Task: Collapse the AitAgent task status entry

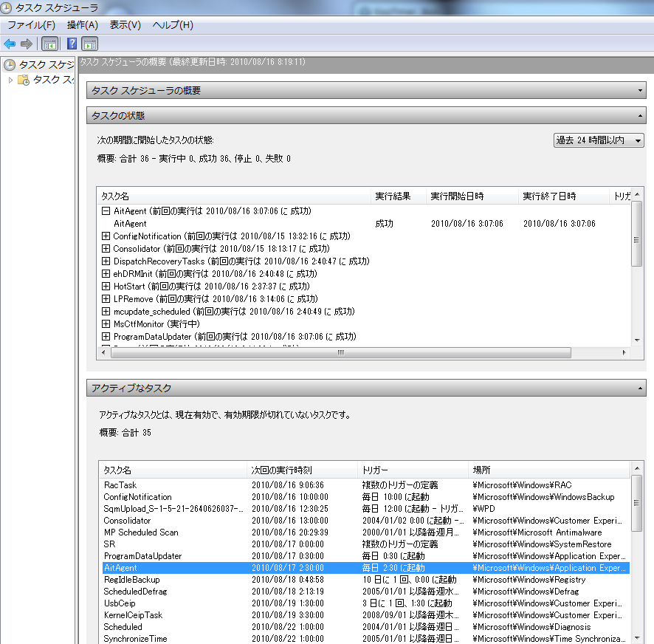Action: [x=106, y=211]
